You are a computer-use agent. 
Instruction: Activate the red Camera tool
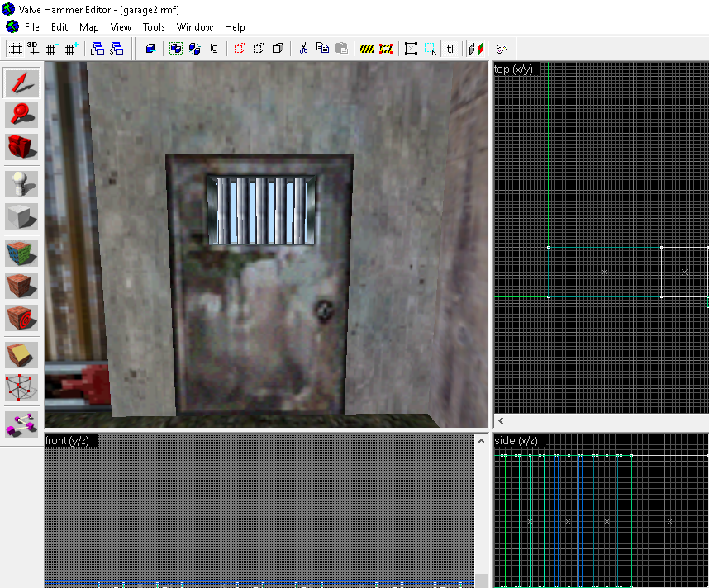tap(21, 146)
